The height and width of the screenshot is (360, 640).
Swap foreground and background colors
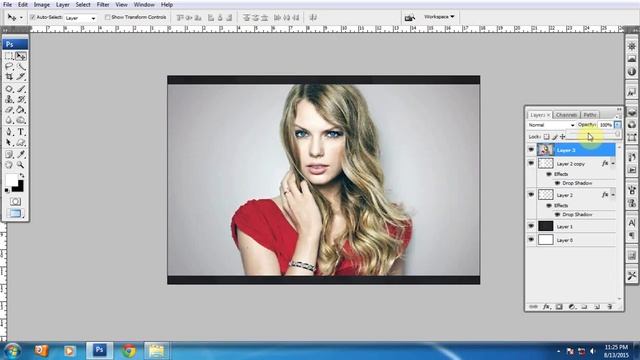pyautogui.click(x=22, y=176)
